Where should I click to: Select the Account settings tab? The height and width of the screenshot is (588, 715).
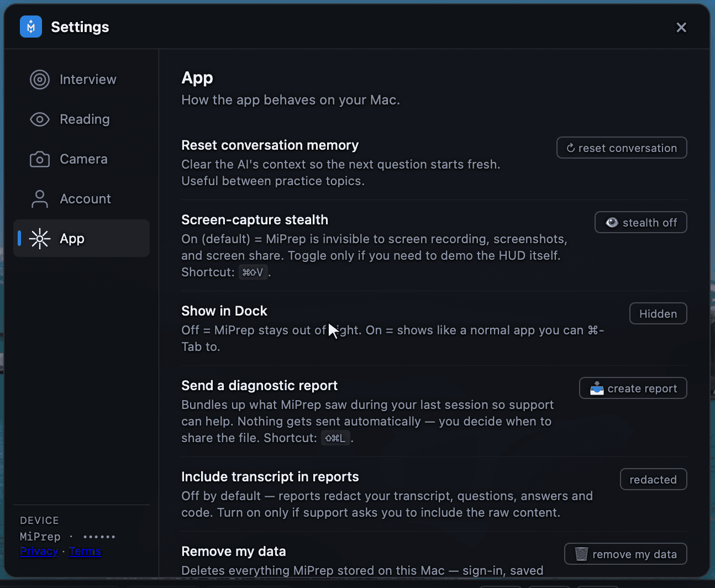[81, 199]
